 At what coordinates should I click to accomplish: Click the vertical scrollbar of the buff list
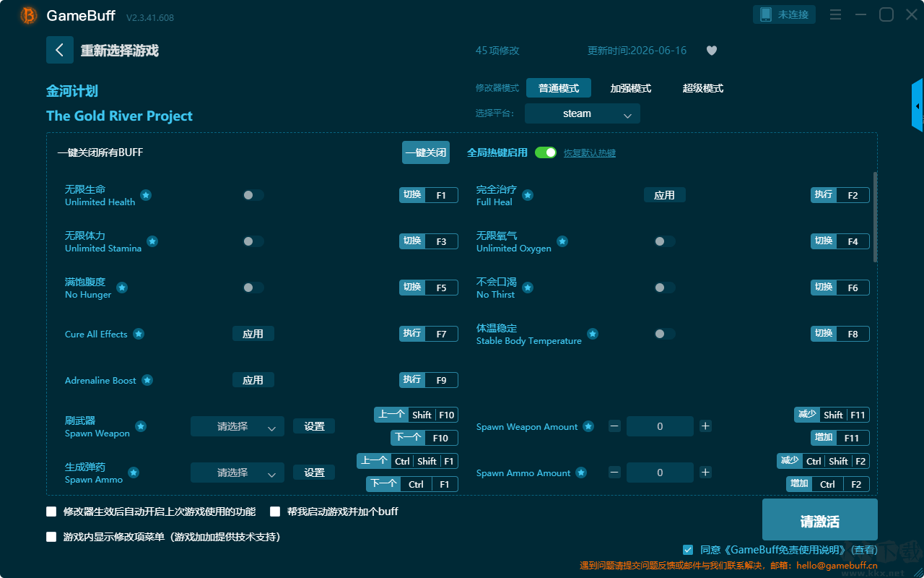point(876,217)
